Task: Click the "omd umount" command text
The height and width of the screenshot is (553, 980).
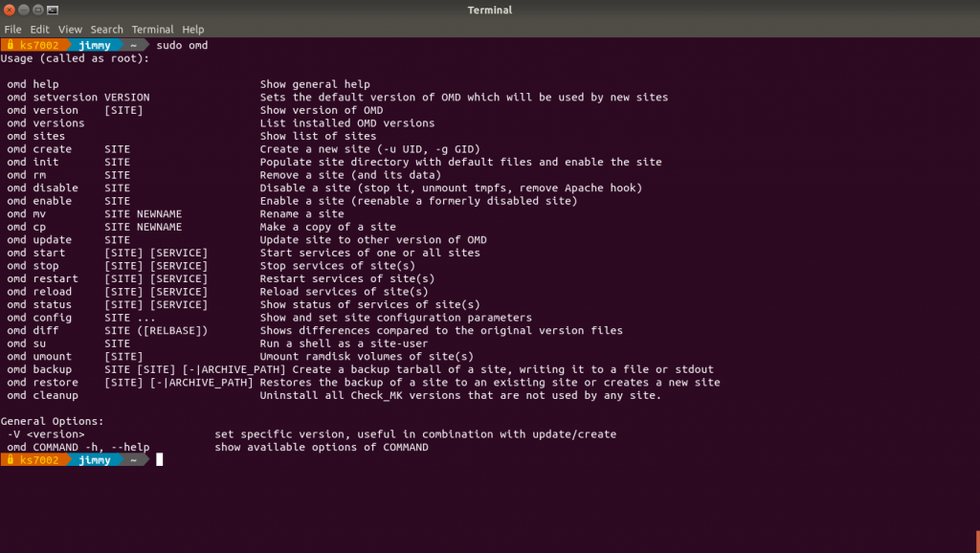Action: pyautogui.click(x=39, y=357)
